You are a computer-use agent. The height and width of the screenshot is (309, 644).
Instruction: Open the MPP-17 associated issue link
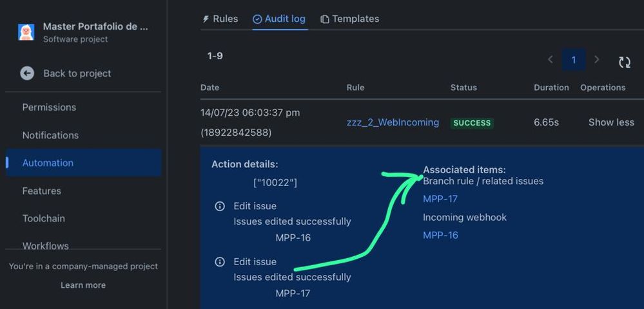click(x=440, y=199)
